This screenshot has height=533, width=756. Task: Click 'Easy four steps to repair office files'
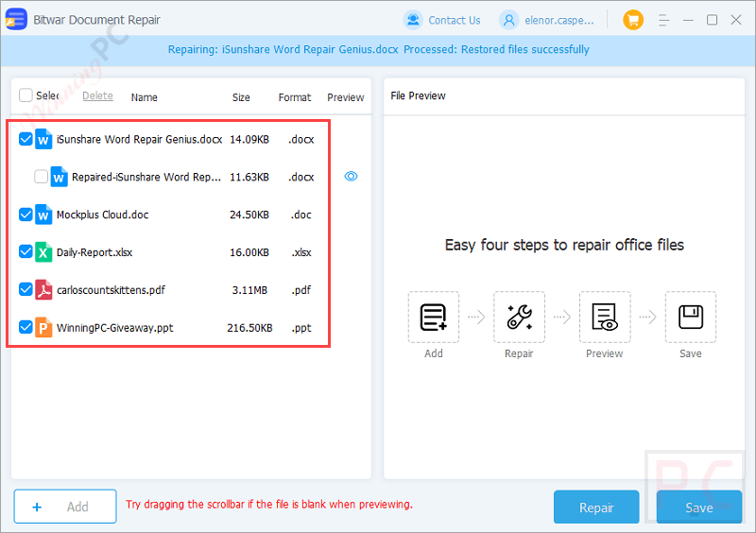click(x=564, y=245)
